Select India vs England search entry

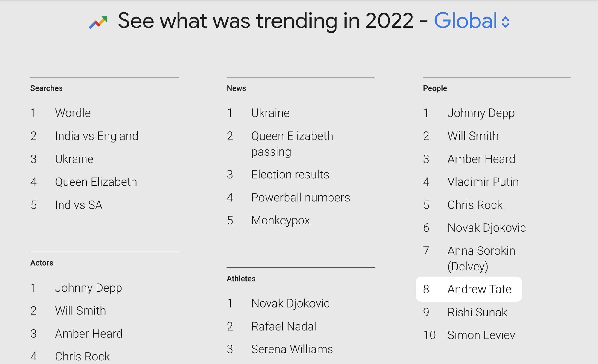(x=97, y=136)
